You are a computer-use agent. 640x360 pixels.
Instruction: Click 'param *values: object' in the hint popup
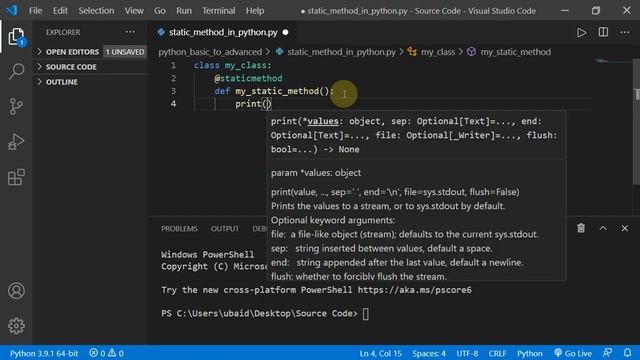(316, 173)
